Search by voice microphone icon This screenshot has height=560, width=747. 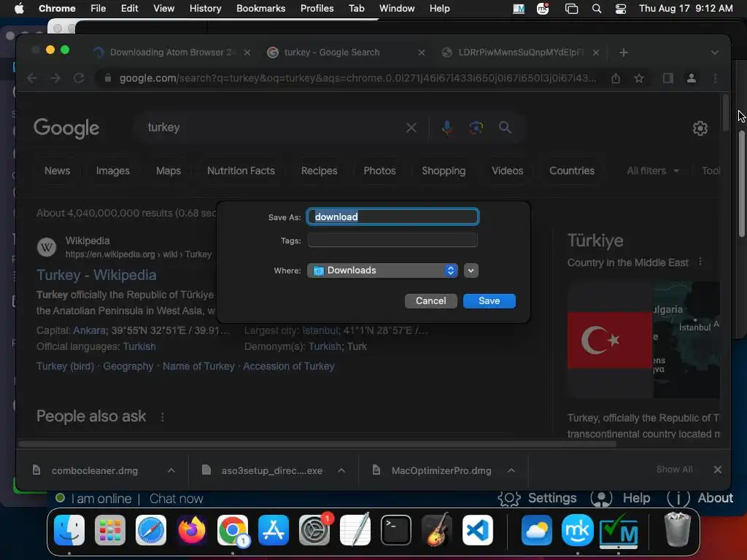click(447, 128)
